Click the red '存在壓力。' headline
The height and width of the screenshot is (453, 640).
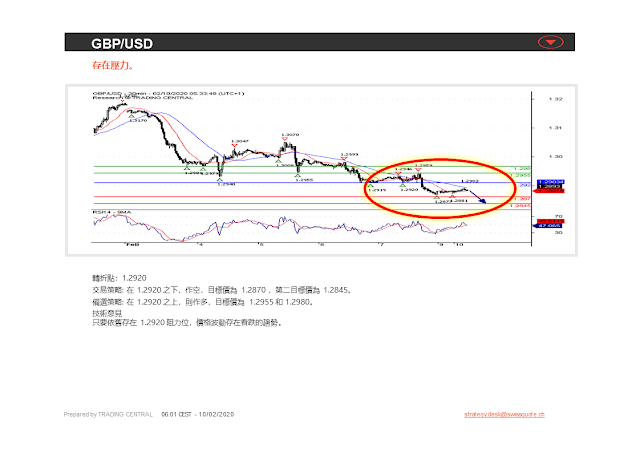(113, 65)
